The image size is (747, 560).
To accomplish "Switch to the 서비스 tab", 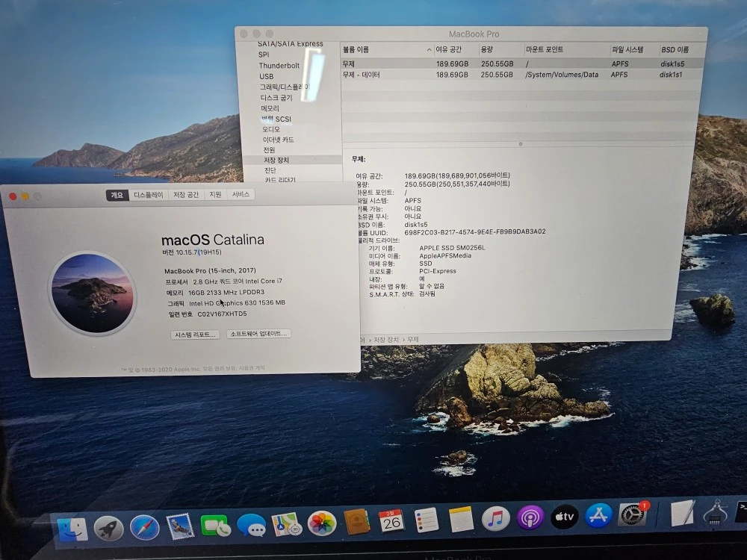I will (x=241, y=194).
